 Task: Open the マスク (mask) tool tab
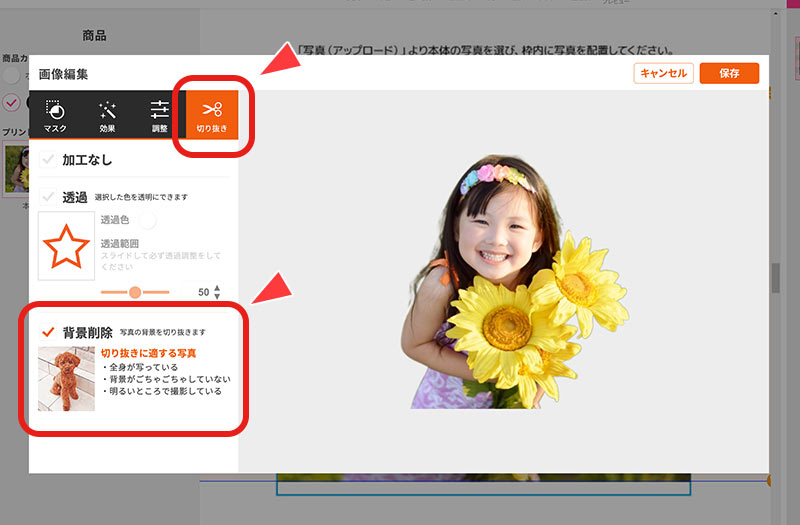pos(55,116)
